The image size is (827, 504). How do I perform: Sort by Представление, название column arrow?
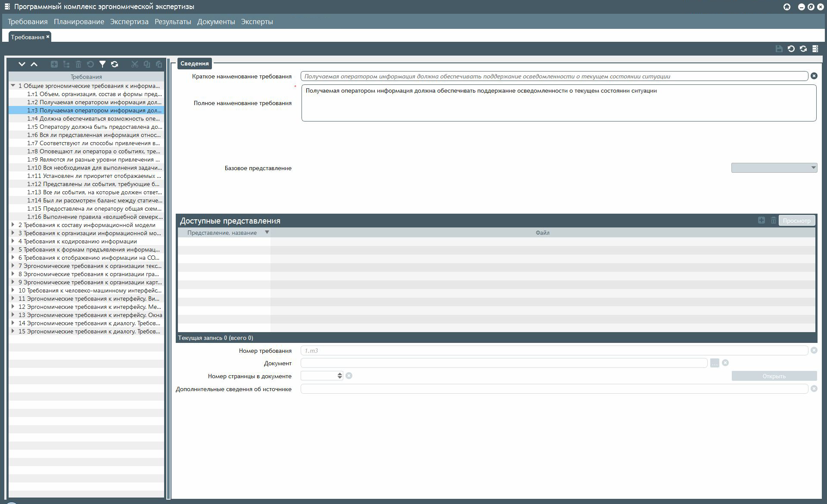[267, 232]
